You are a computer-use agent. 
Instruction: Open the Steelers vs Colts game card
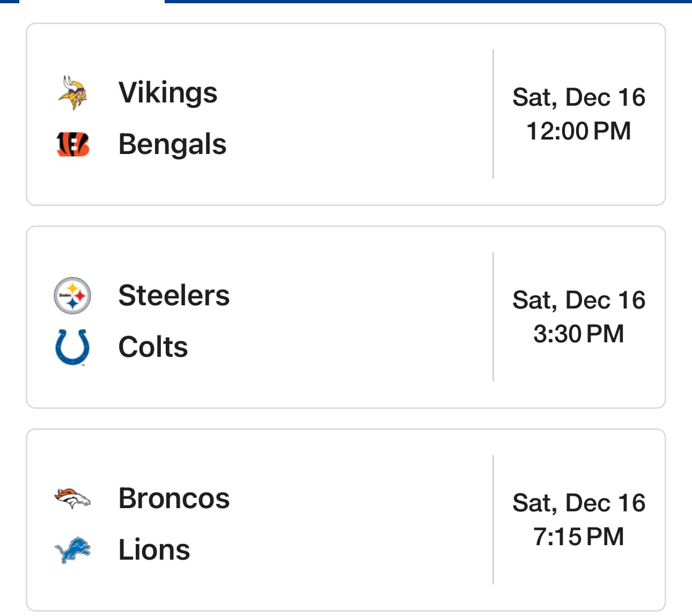click(x=346, y=317)
